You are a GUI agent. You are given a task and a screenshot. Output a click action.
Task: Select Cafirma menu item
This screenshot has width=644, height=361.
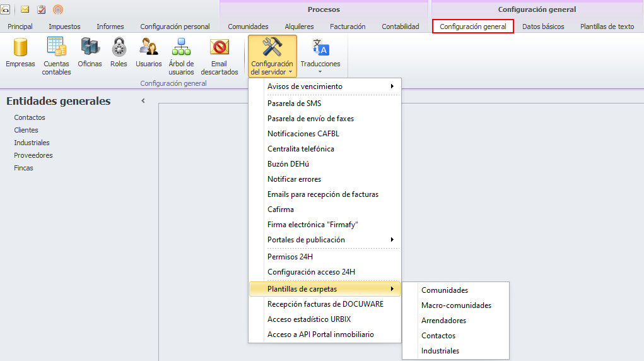click(325, 210)
